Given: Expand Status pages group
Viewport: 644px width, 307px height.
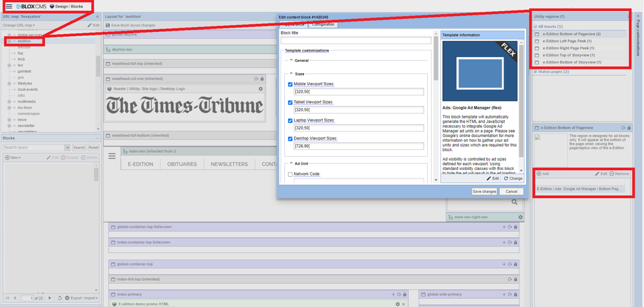Looking at the screenshot, I should tap(535, 71).
